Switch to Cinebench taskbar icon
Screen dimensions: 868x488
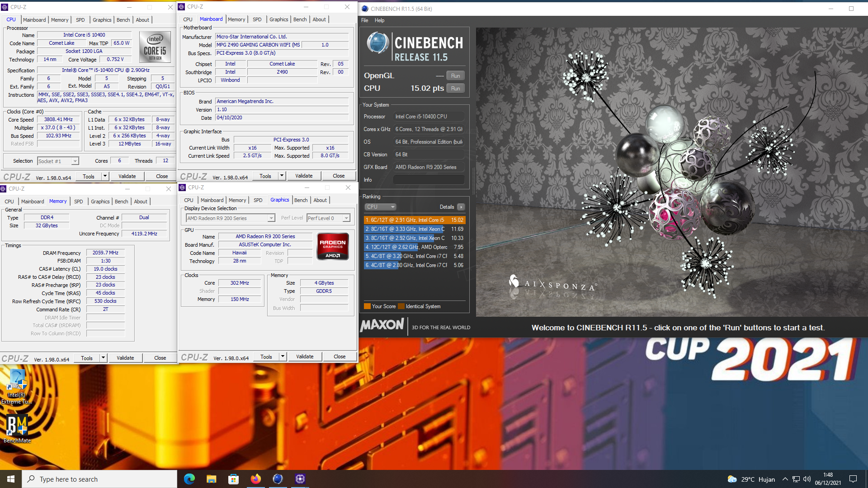point(278,479)
